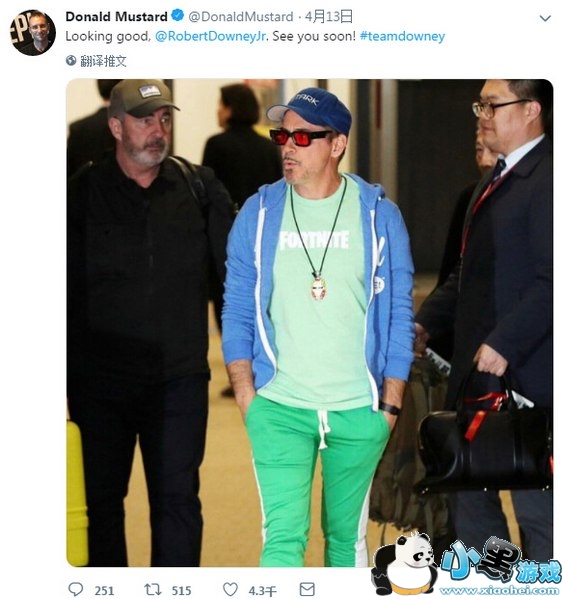Follow the #teamdowney hashtag
The height and width of the screenshot is (599, 563).
402,36
